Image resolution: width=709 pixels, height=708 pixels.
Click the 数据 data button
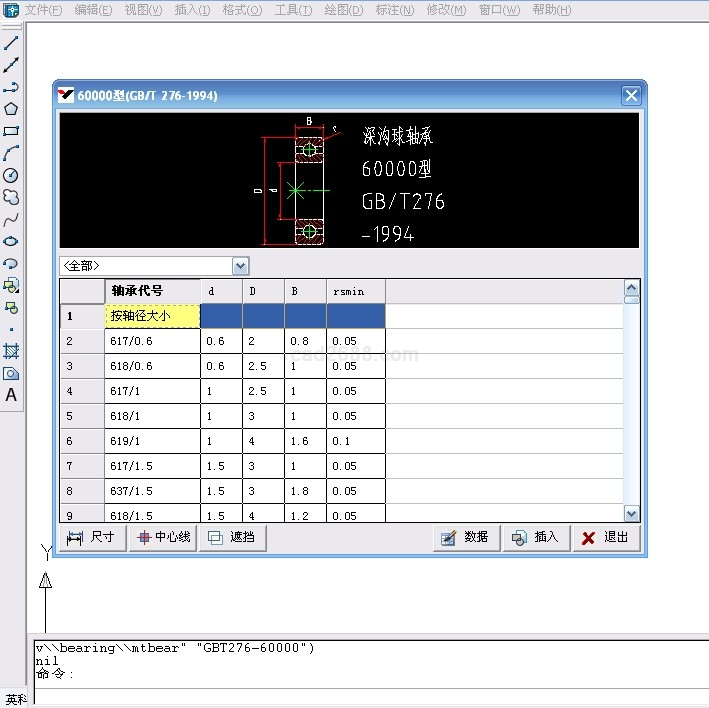click(466, 538)
